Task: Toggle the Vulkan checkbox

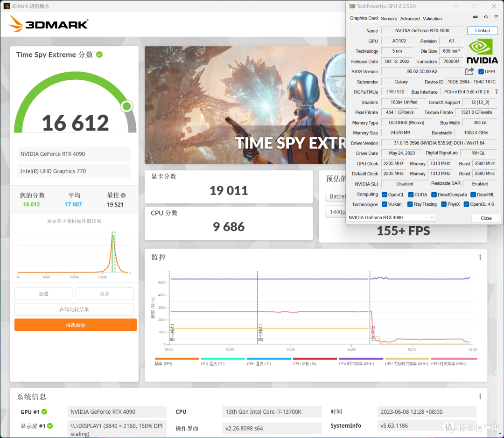Action: pos(384,204)
